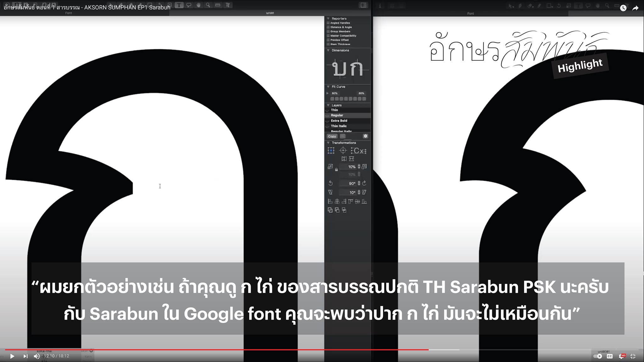Click the minus button beside Copy
This screenshot has height=362, width=644.
(343, 136)
